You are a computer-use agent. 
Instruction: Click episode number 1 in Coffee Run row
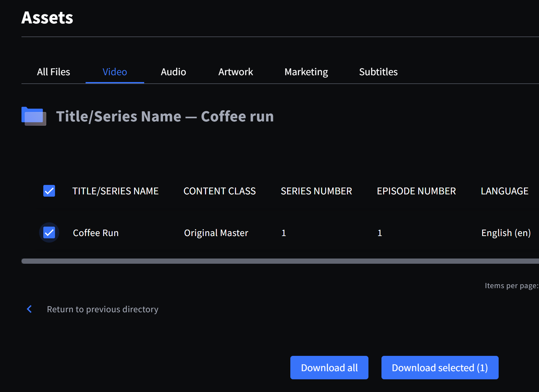click(x=380, y=233)
